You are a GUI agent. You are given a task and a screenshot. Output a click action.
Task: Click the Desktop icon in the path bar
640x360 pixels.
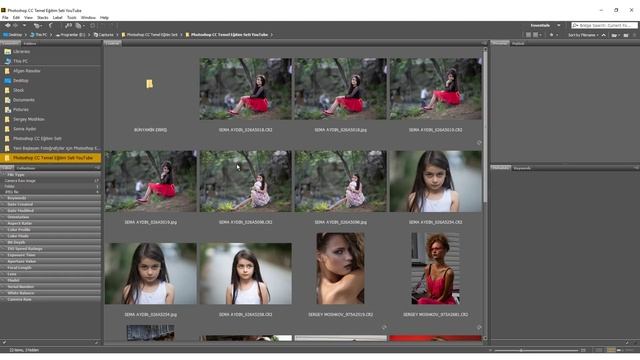point(6,35)
